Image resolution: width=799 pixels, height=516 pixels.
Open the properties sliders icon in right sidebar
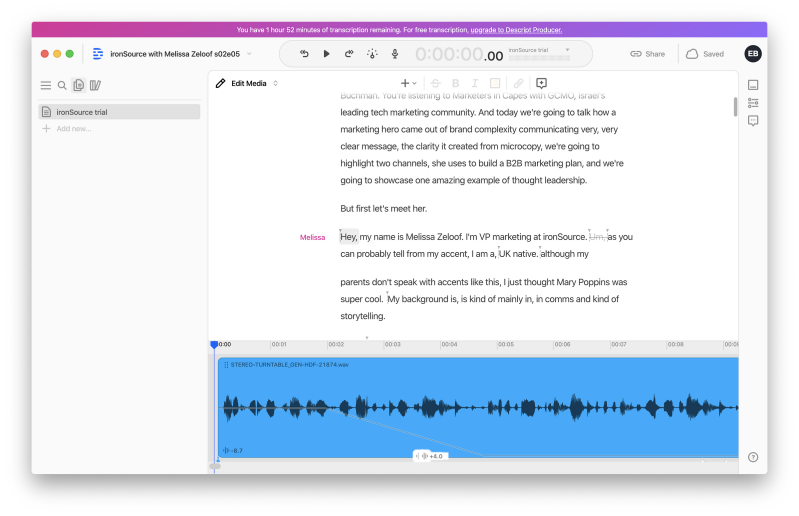tap(753, 103)
